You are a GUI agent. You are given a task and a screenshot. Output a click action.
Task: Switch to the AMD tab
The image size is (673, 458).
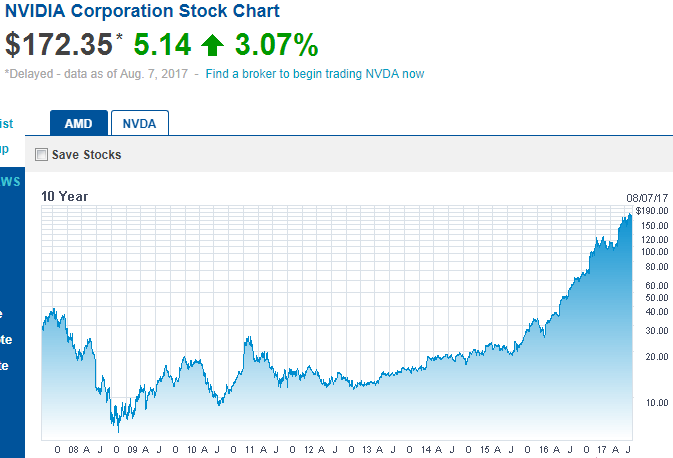pyautogui.click(x=79, y=123)
